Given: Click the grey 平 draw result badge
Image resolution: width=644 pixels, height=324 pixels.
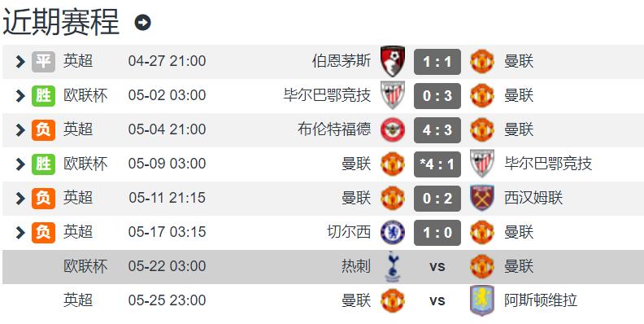Looking at the screenshot, I should (x=43, y=62).
